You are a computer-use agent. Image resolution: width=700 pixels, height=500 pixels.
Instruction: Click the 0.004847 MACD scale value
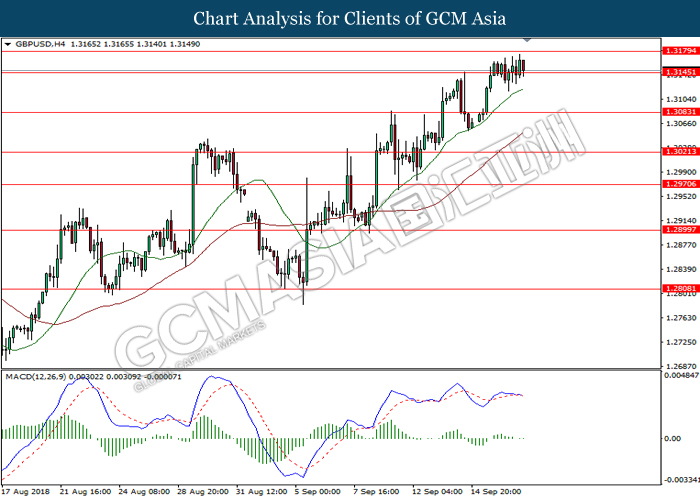[x=682, y=375]
